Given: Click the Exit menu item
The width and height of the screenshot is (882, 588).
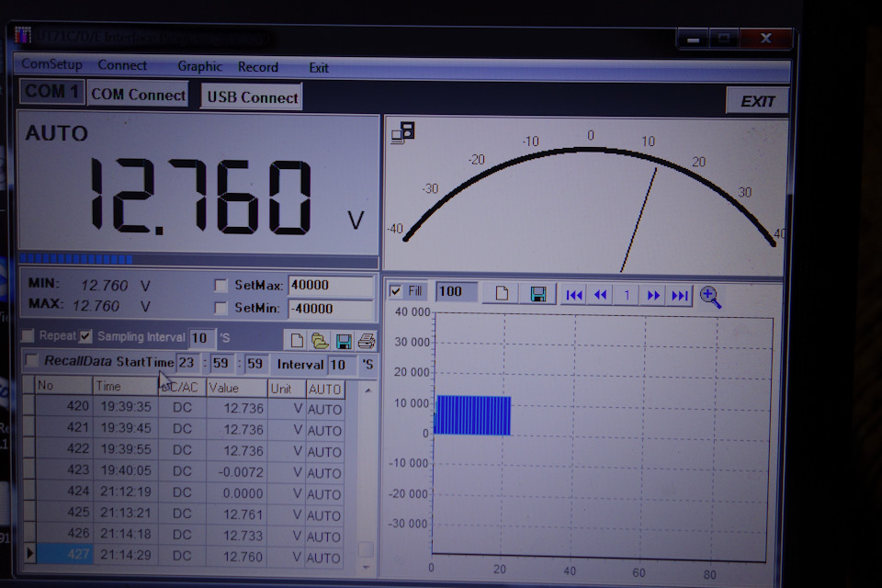Looking at the screenshot, I should click(319, 68).
